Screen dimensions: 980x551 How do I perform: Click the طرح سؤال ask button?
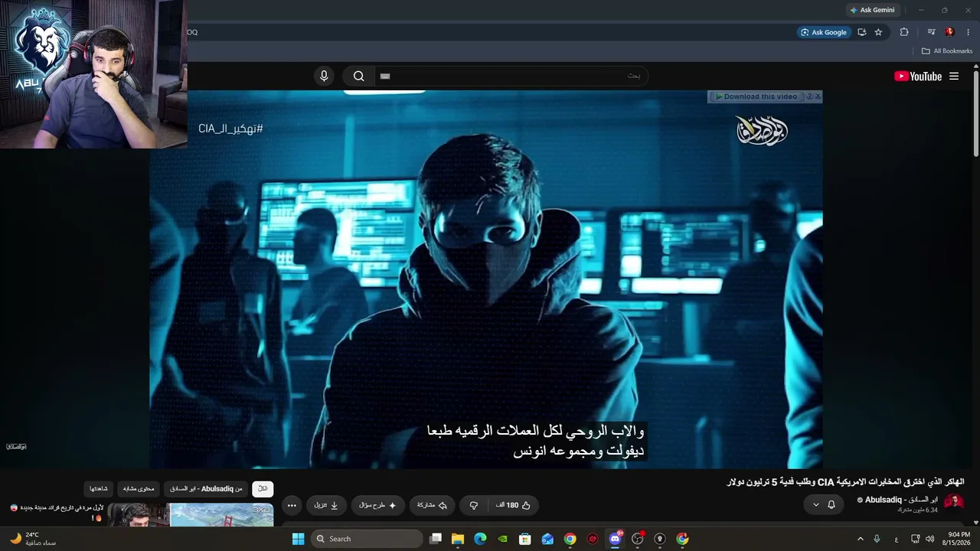tap(378, 505)
